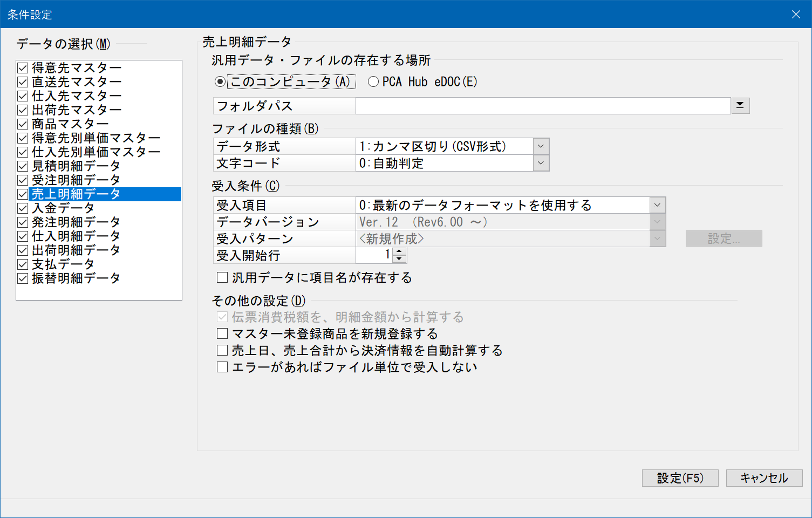Check マスター未登録商品を新規登録する option

tap(222, 334)
